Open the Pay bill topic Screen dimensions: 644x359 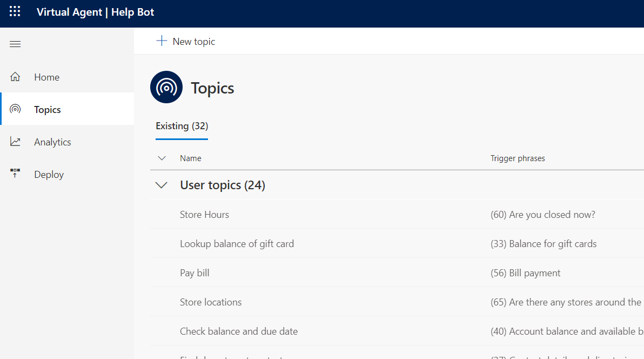pyautogui.click(x=194, y=273)
